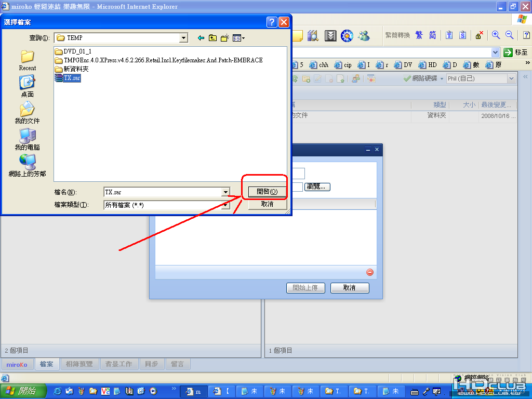532x399 pixels.
Task: Expand the quick launch overflow chevron
Action: [174, 389]
